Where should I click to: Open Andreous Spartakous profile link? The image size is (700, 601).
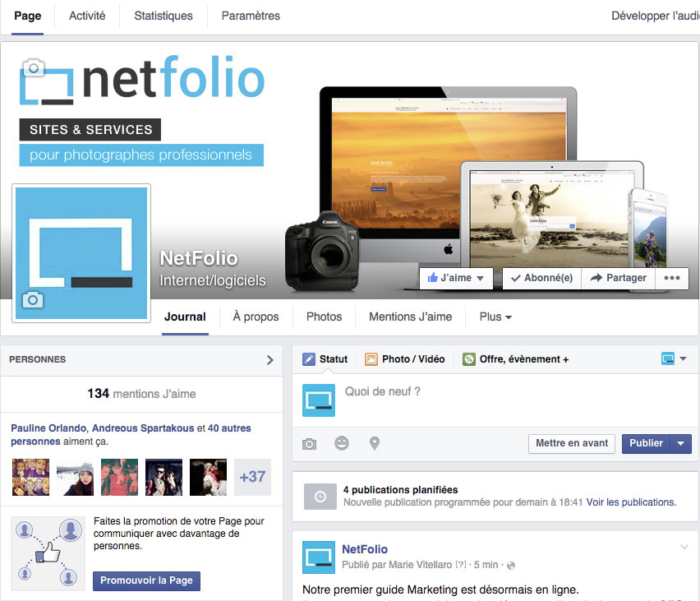pyautogui.click(x=143, y=428)
